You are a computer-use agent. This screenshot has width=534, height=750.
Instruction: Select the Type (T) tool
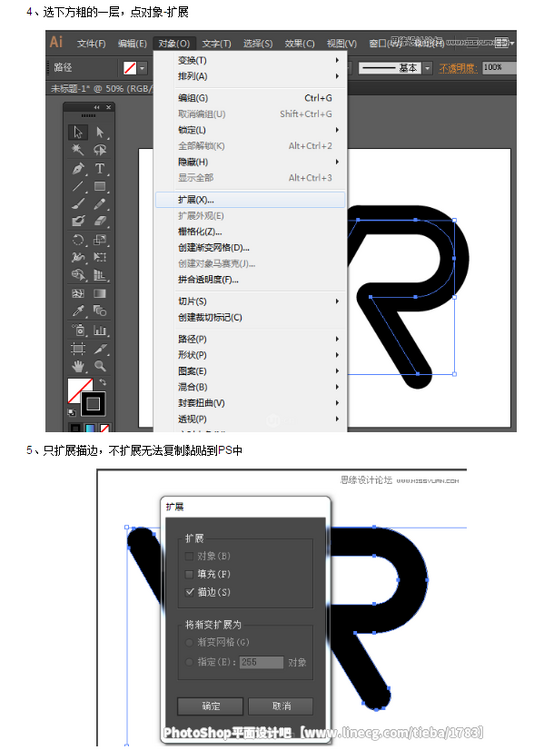100,168
